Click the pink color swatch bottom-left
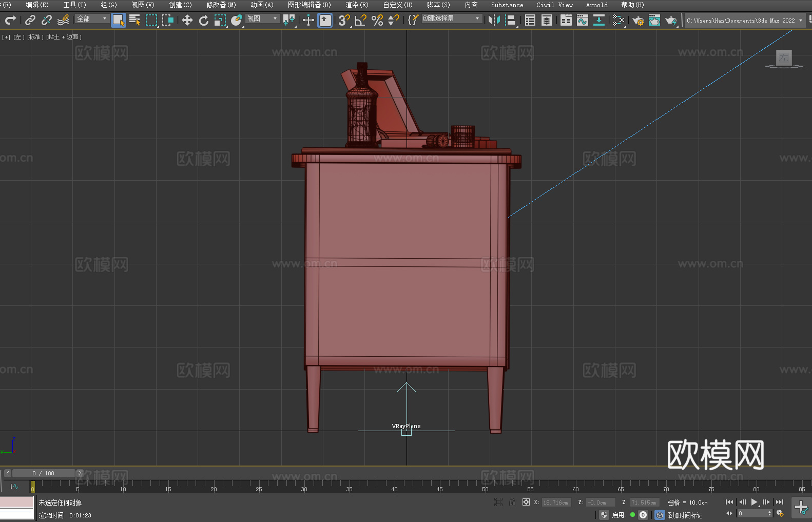Screen dimensions: 812x522 [x=16, y=501]
